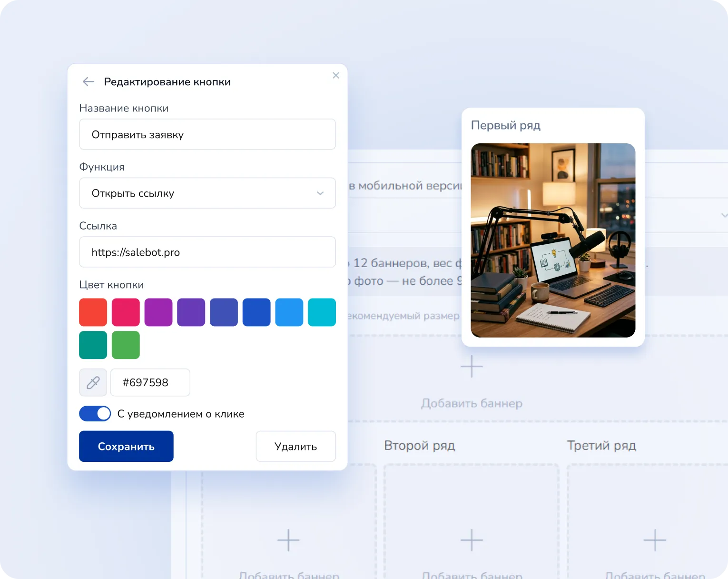Select the light green color swatch
Image resolution: width=728 pixels, height=579 pixels.
tap(126, 345)
